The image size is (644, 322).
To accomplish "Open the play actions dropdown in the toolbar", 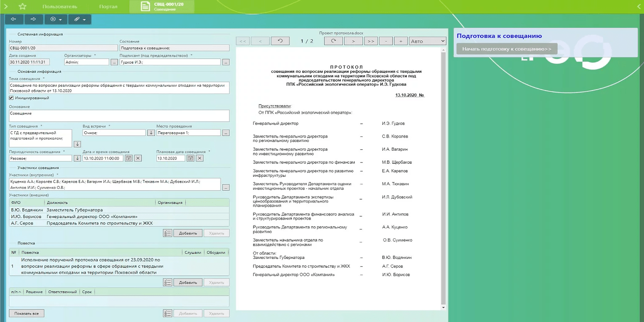I will click(x=56, y=19).
